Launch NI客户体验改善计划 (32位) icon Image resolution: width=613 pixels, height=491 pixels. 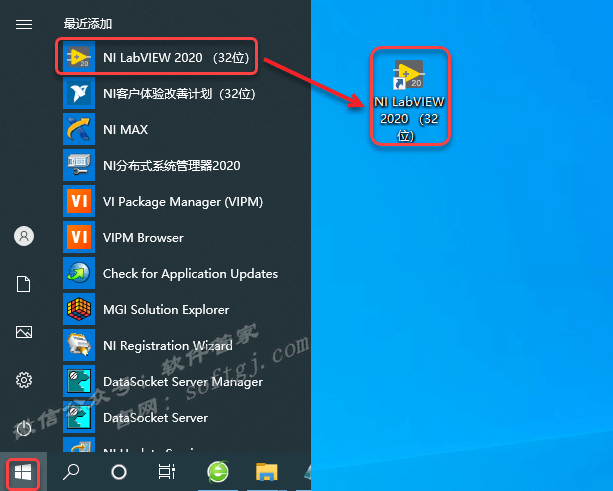click(79, 93)
